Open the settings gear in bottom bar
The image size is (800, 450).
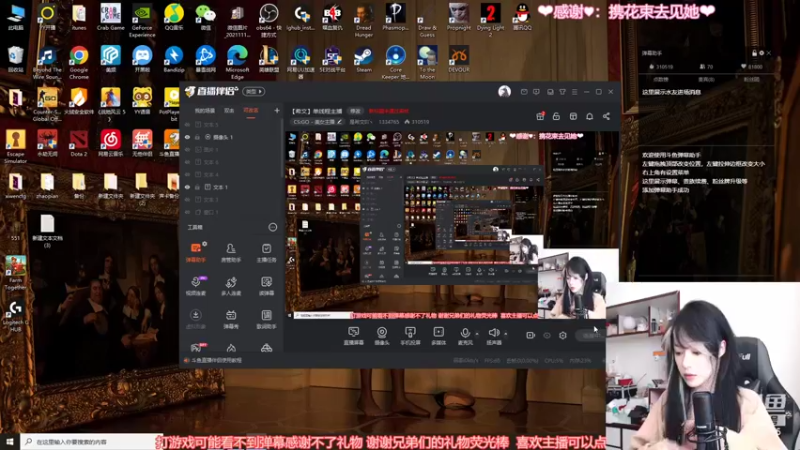(x=563, y=335)
